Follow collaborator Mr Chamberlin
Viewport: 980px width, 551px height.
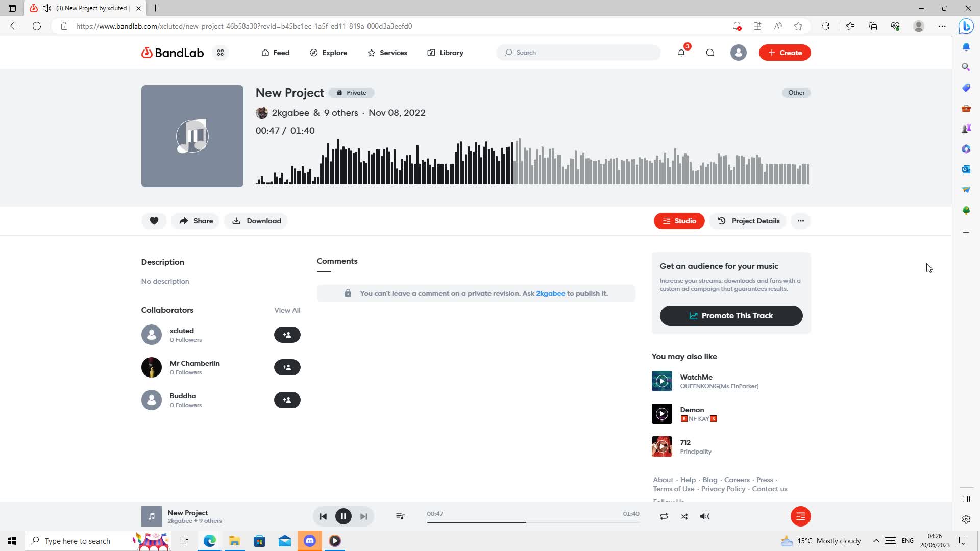click(287, 367)
